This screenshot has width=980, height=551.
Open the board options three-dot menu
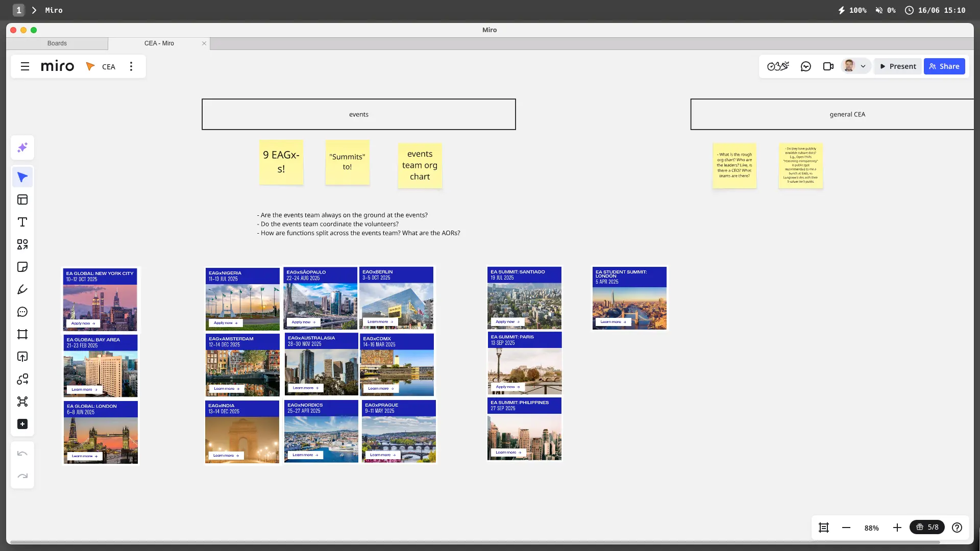click(131, 66)
